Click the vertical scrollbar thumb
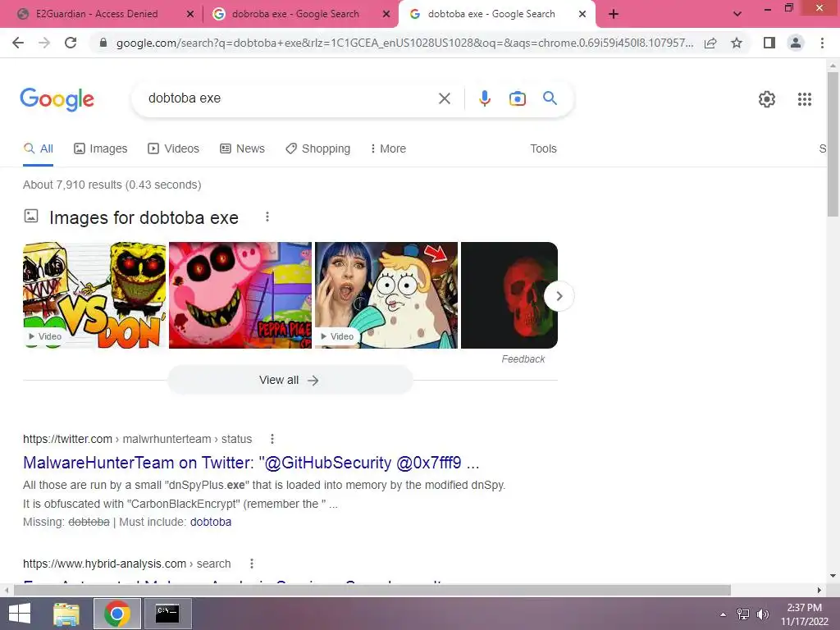The height and width of the screenshot is (630, 840). 833,144
